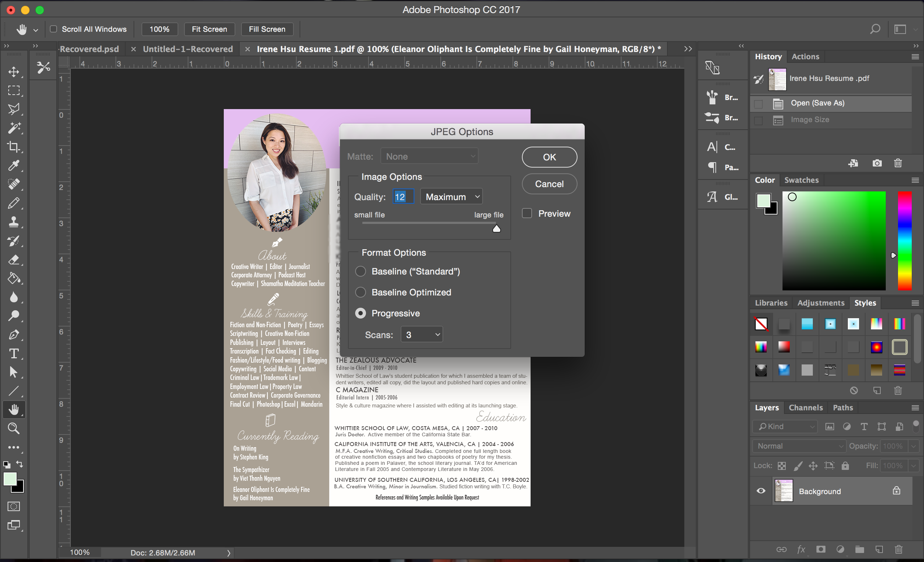Screen dimensions: 924x562
Task: Click the quality slider handle
Action: (x=497, y=228)
